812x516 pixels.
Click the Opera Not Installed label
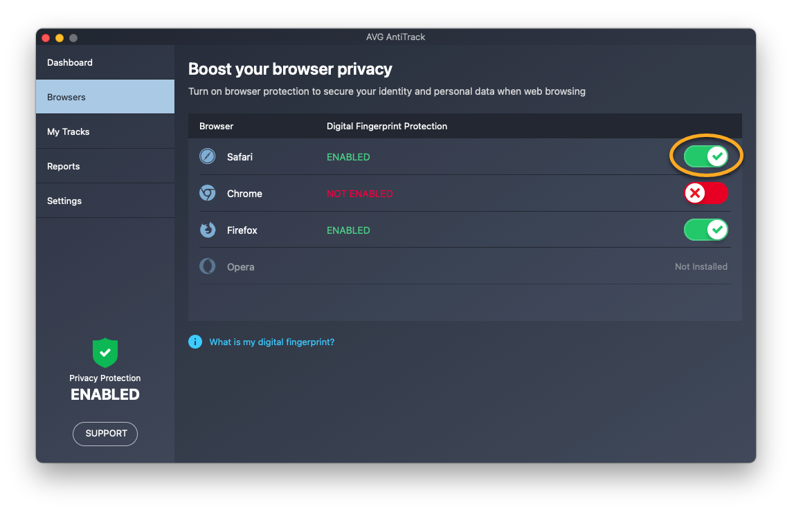tap(701, 267)
